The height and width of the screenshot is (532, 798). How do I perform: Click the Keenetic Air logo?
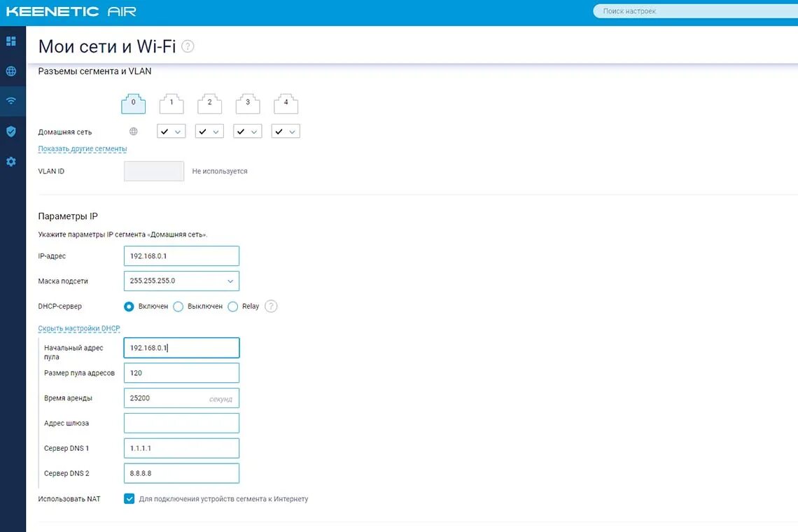71,11
